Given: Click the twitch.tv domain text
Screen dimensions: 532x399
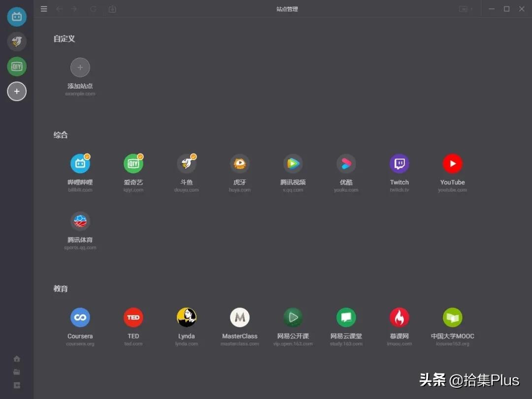Looking at the screenshot, I should pyautogui.click(x=399, y=190).
